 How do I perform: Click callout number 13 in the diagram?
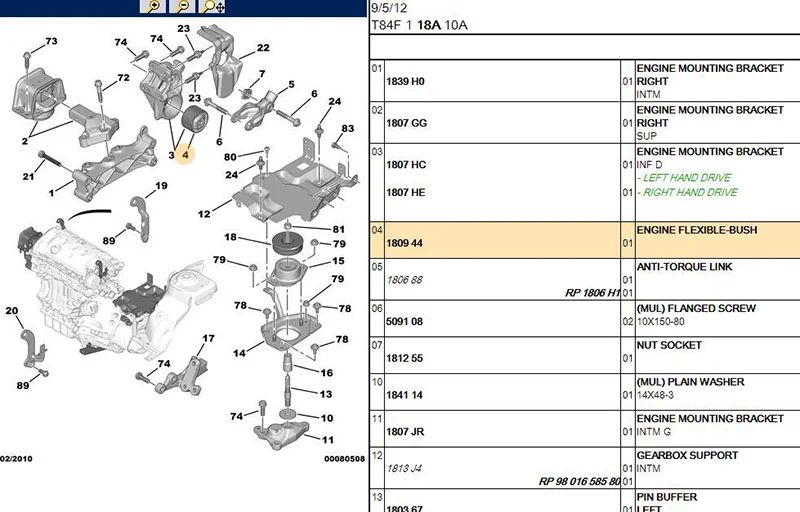pos(326,394)
